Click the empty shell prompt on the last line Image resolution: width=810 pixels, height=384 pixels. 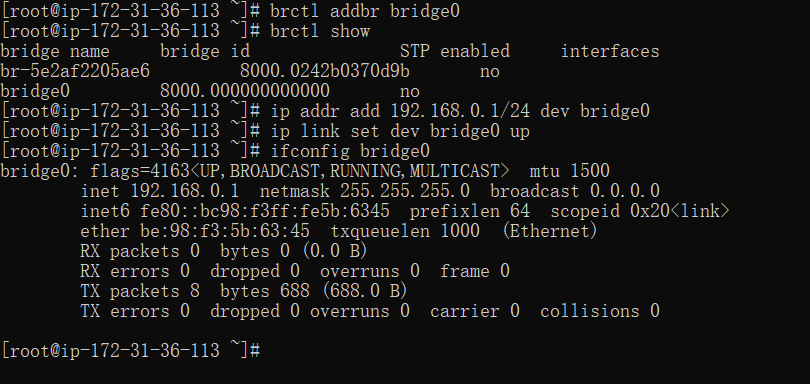pos(130,351)
